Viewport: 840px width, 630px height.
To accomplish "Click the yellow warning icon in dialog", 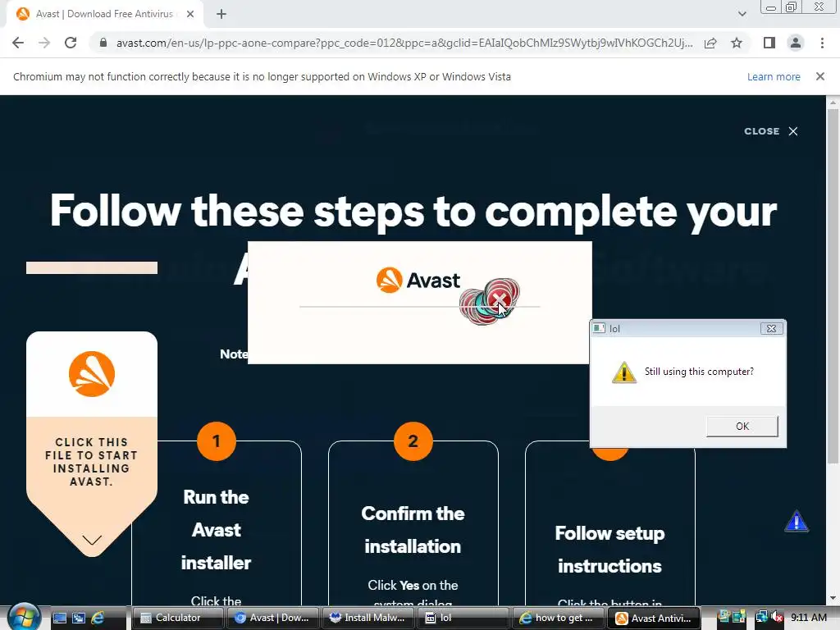I will click(624, 372).
